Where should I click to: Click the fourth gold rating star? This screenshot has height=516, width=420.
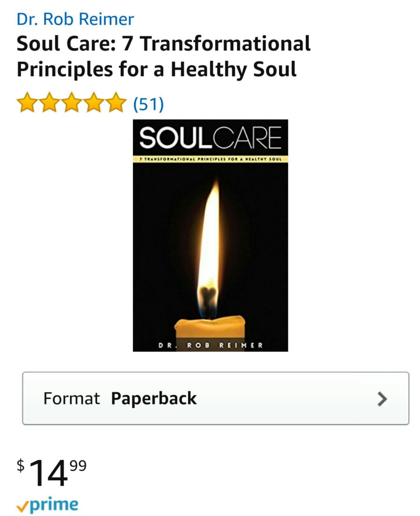(x=93, y=102)
